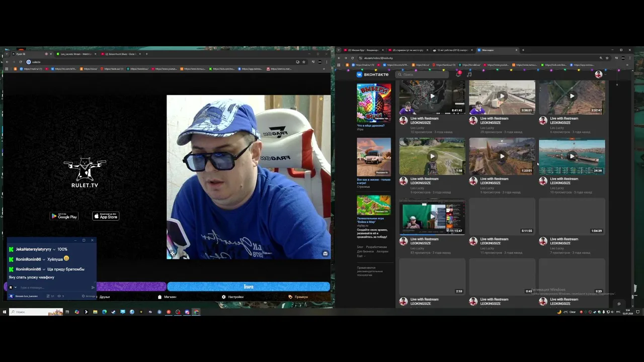Open the VK profile avatar menu
The height and width of the screenshot is (362, 644).
598,74
